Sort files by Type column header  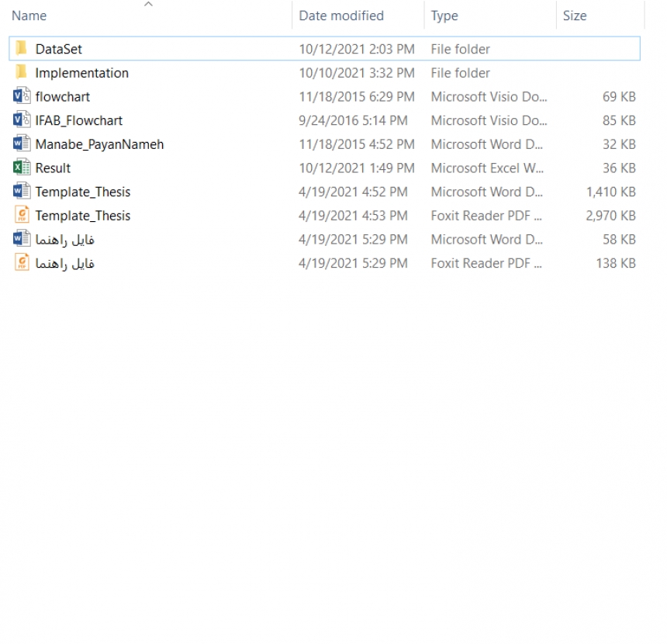[444, 16]
